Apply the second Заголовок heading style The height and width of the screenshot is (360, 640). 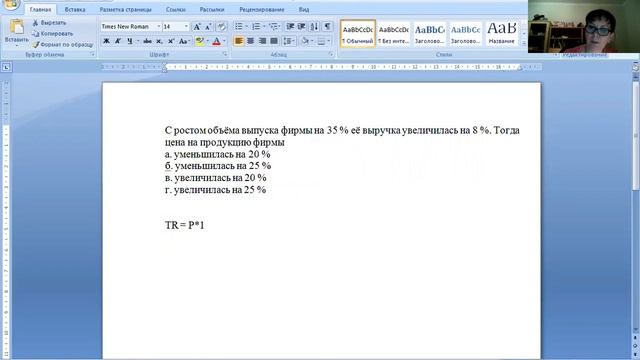[465, 34]
